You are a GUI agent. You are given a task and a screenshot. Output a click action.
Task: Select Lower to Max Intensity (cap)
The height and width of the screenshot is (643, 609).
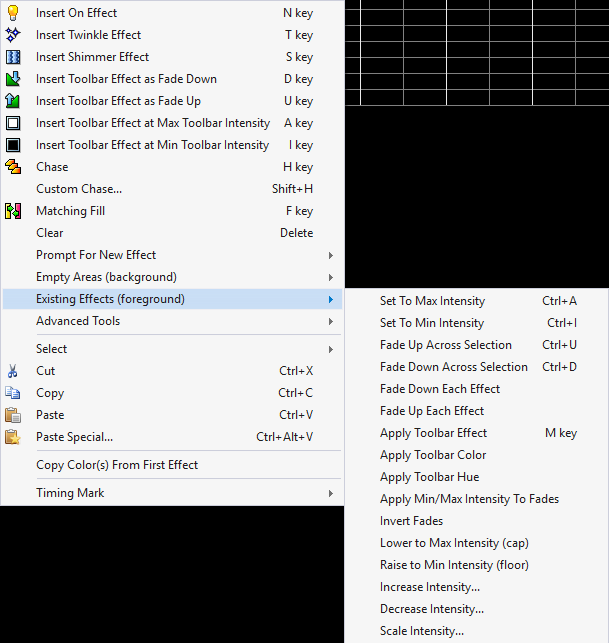point(477,543)
